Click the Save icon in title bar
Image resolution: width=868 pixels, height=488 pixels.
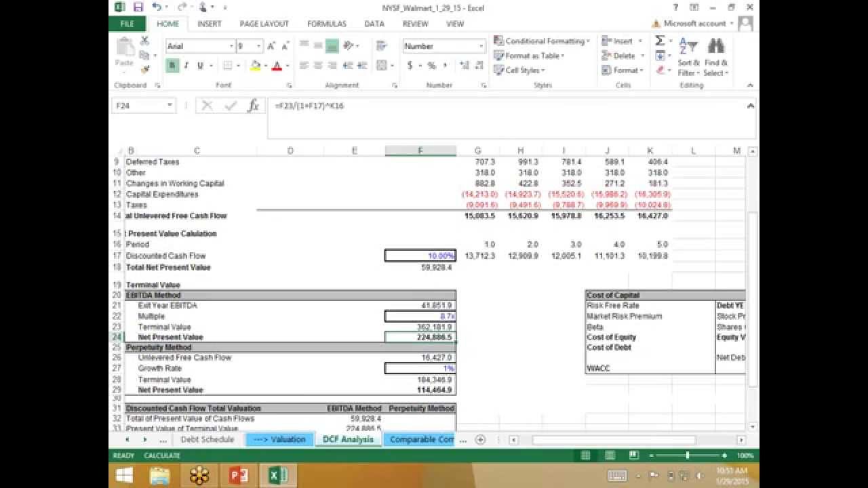pyautogui.click(x=138, y=7)
